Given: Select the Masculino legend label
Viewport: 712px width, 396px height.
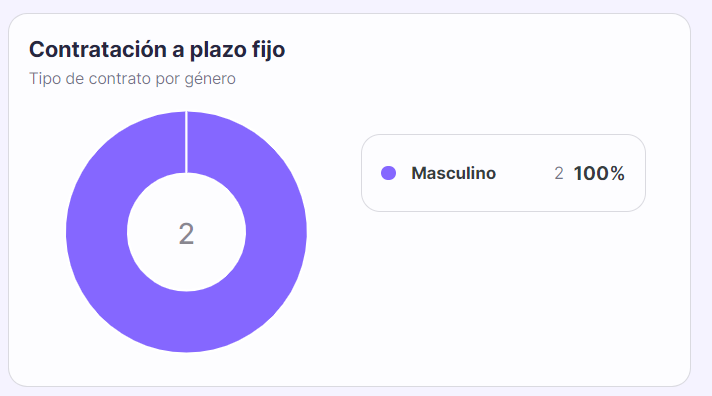Looking at the screenshot, I should 453,173.
